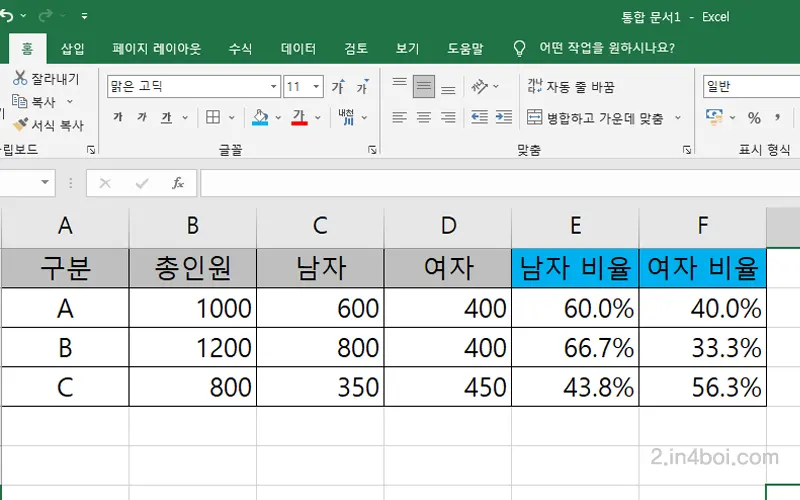This screenshot has height=500, width=800.
Task: Click the Redo arrow icon
Action: tap(45, 16)
